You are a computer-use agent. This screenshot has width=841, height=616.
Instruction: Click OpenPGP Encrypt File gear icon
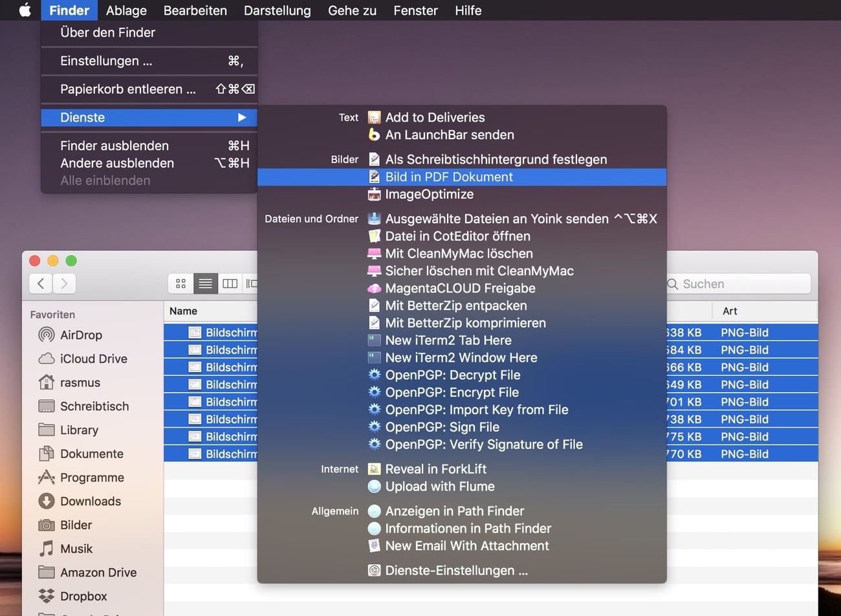point(374,392)
